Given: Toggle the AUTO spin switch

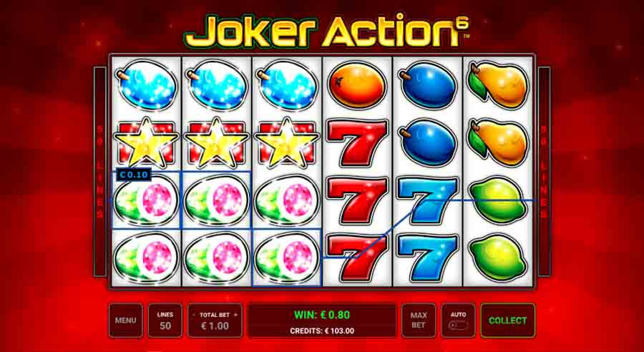Looking at the screenshot, I should (x=459, y=326).
